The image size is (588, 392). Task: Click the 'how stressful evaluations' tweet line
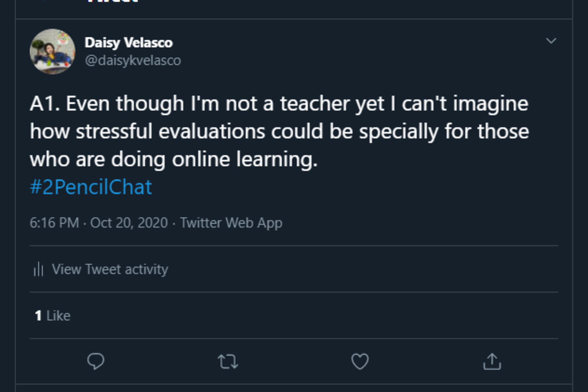click(x=279, y=132)
